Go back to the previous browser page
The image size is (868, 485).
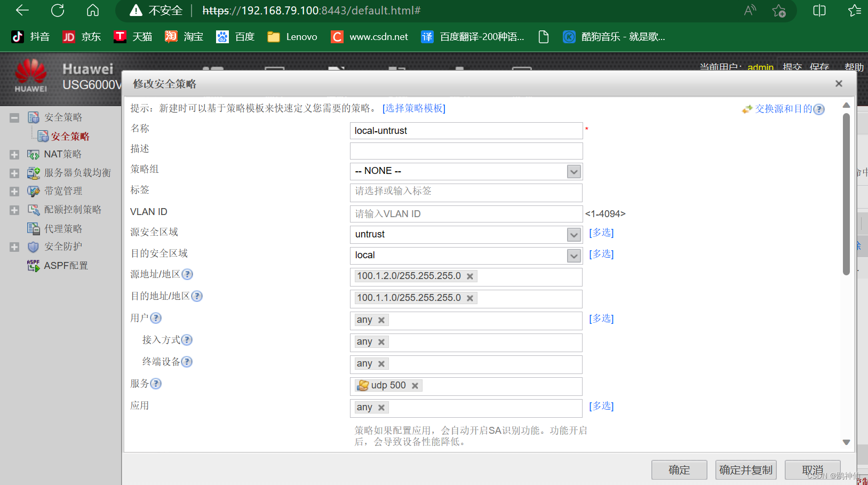click(22, 10)
